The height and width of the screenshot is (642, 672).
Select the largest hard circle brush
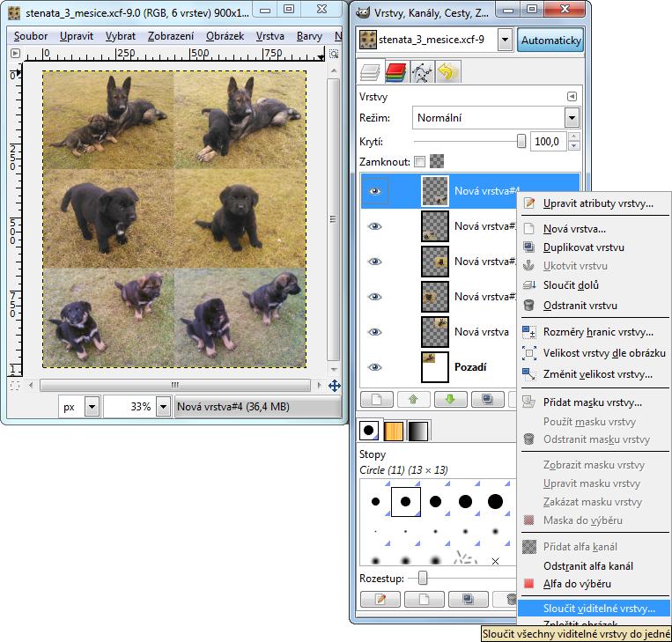coord(495,501)
